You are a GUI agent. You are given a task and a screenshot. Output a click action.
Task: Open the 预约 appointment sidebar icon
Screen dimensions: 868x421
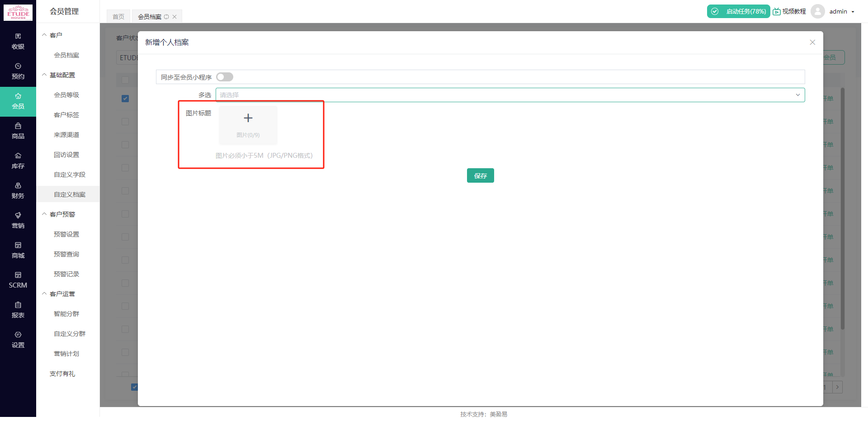[18, 71]
